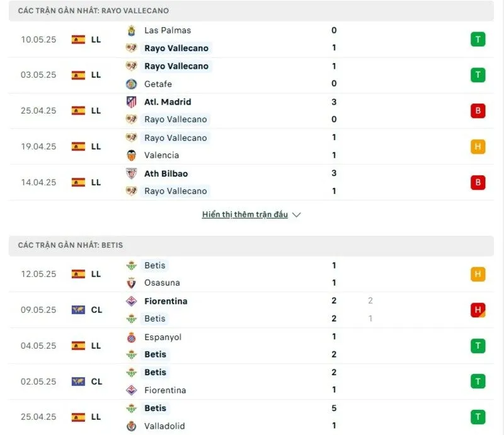Image resolution: width=504 pixels, height=435 pixels.
Task: Click the red B badge for Atl. Madrid match
Action: pos(478,110)
